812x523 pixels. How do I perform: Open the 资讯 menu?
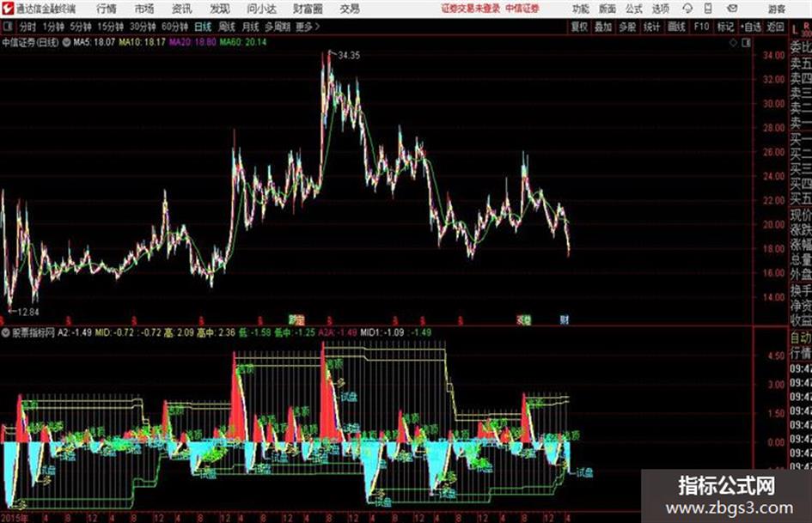coord(182,9)
